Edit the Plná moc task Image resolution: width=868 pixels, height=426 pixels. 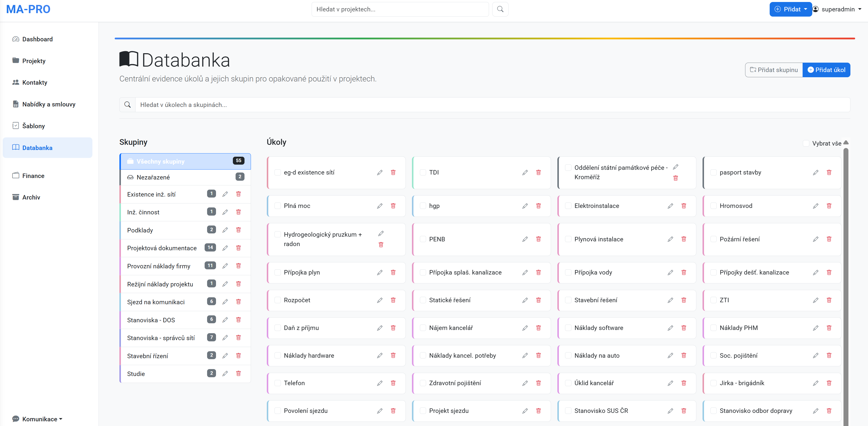click(380, 206)
